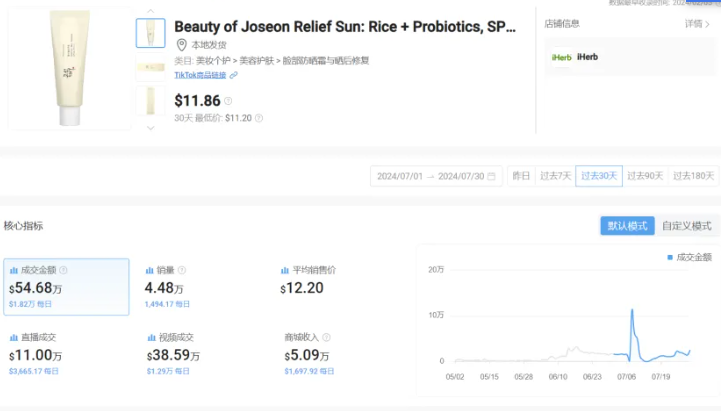
Task: Click the calendar icon in date range field
Action: 491,176
